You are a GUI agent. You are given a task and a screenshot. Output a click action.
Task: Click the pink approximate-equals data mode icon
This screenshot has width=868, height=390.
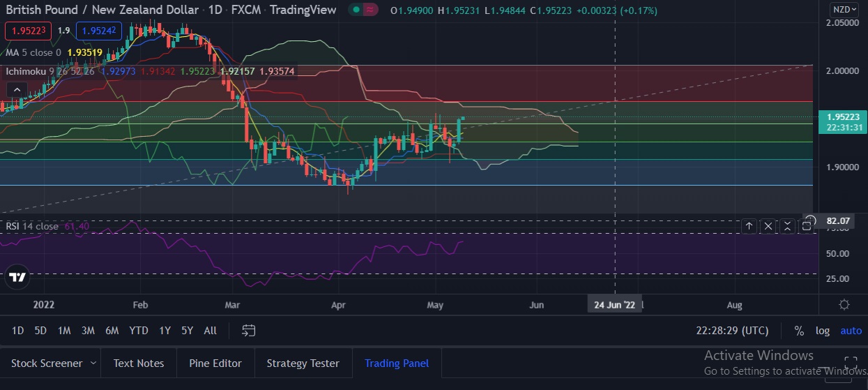pos(372,10)
